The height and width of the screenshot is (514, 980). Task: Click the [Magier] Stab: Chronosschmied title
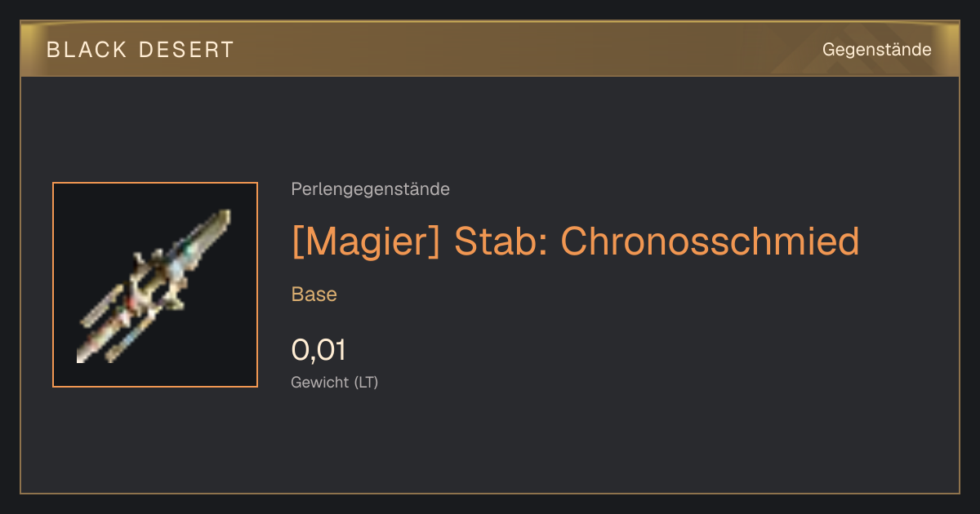[x=575, y=241]
